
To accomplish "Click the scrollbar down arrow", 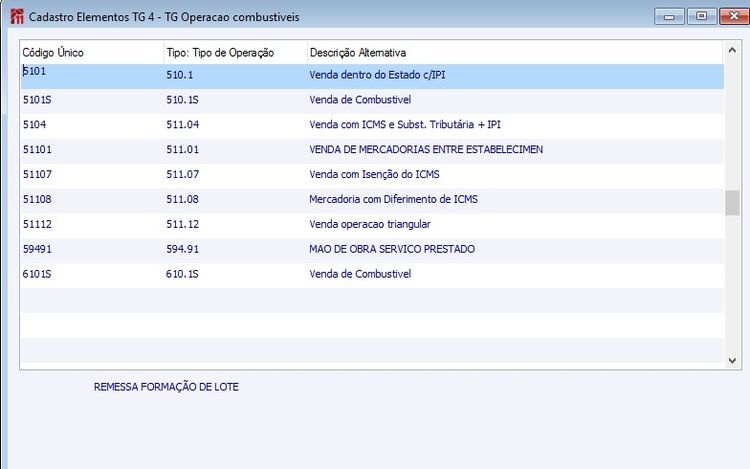I will (x=732, y=360).
